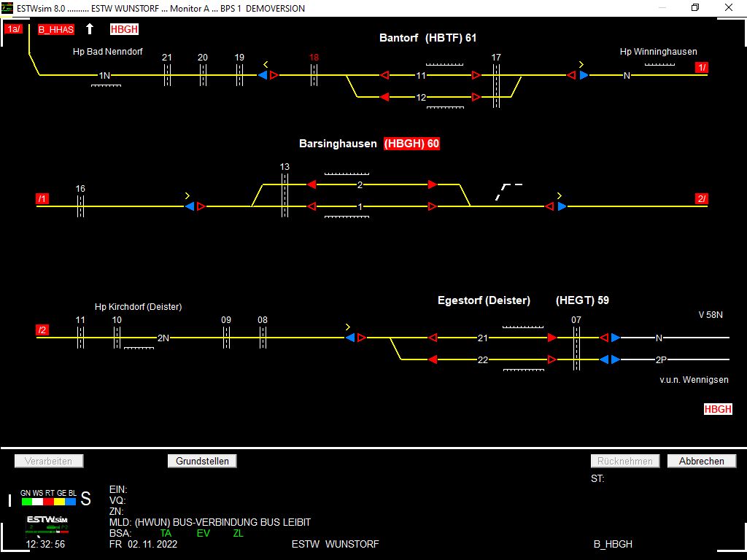Select level crossing 16 on Barsinghausen line
Viewport: 747px width, 560px height.
pyautogui.click(x=80, y=206)
